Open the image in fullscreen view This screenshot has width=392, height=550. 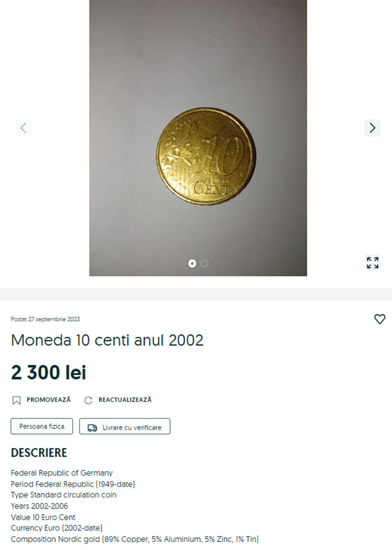(x=373, y=263)
